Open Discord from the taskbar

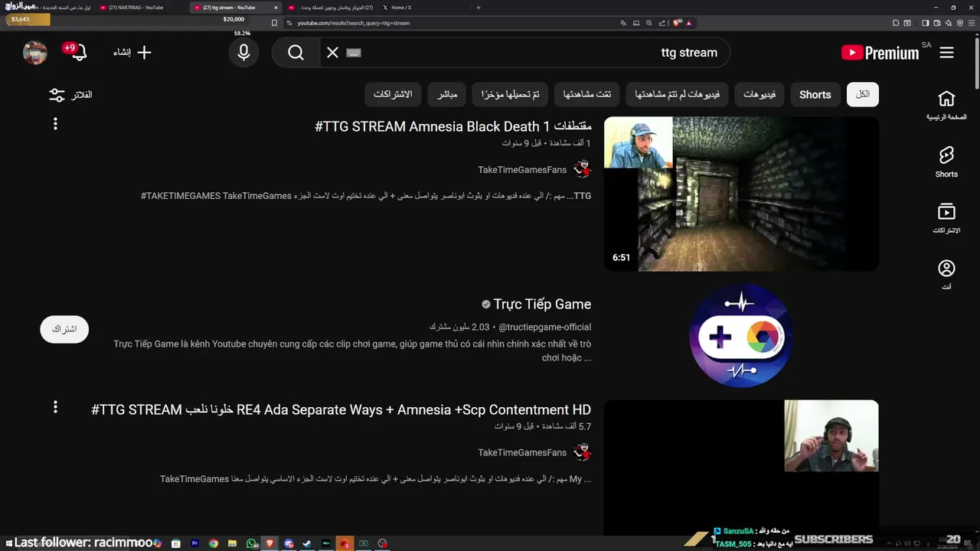coord(289,543)
